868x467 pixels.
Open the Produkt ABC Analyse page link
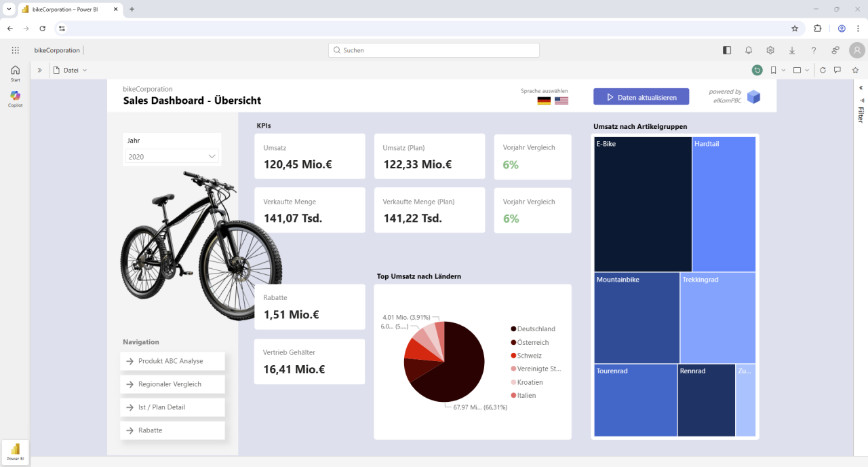click(172, 361)
